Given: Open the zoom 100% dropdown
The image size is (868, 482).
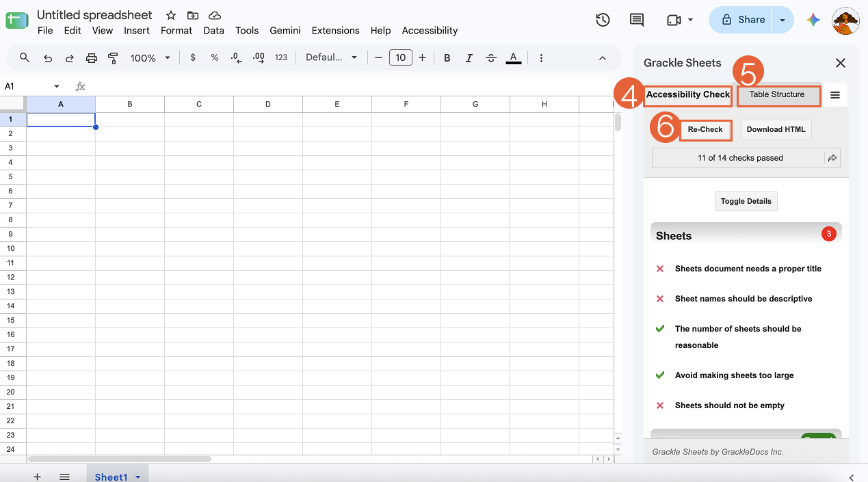Looking at the screenshot, I should [150, 58].
